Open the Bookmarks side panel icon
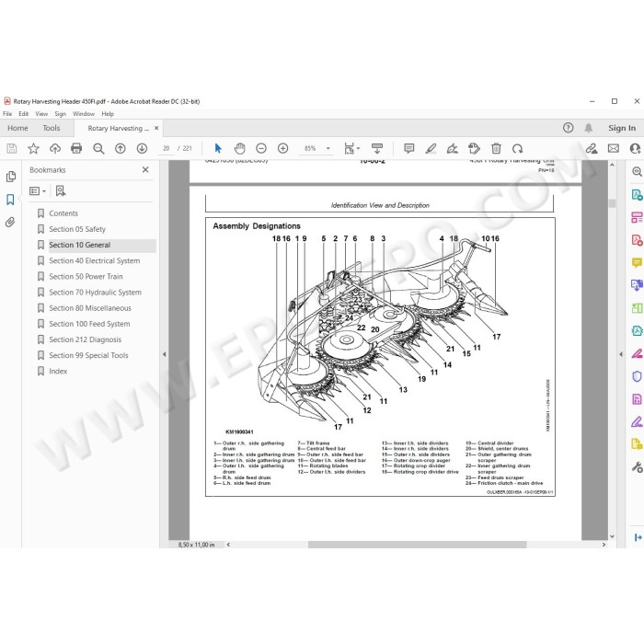 pyautogui.click(x=10, y=200)
